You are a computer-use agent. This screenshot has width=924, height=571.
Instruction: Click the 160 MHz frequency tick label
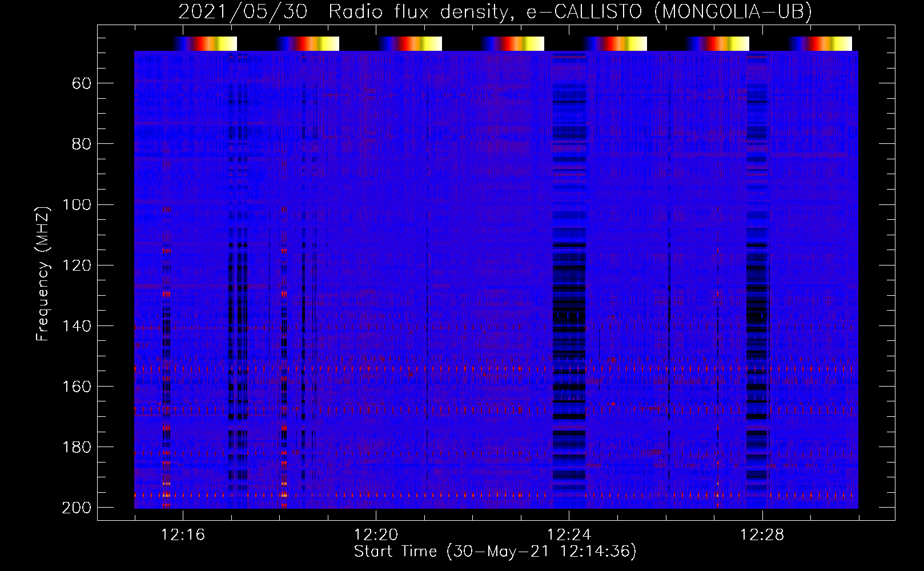(x=77, y=386)
